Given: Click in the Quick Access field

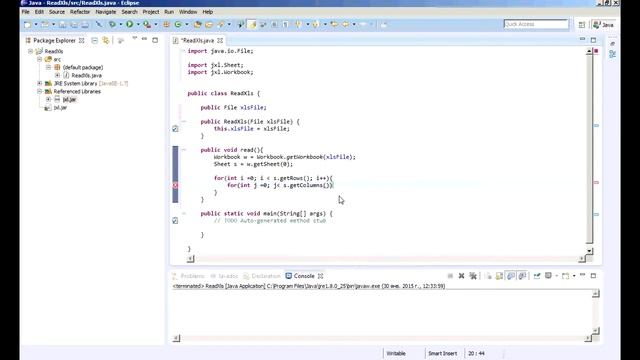Looking at the screenshot, I should (536, 24).
